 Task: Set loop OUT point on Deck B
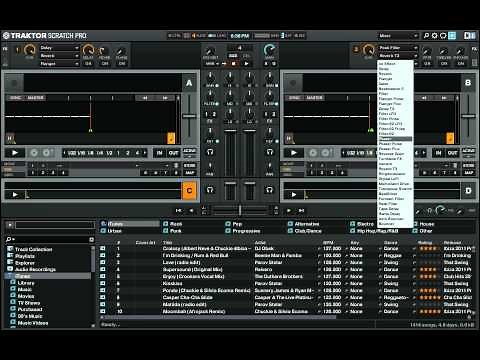(452, 153)
